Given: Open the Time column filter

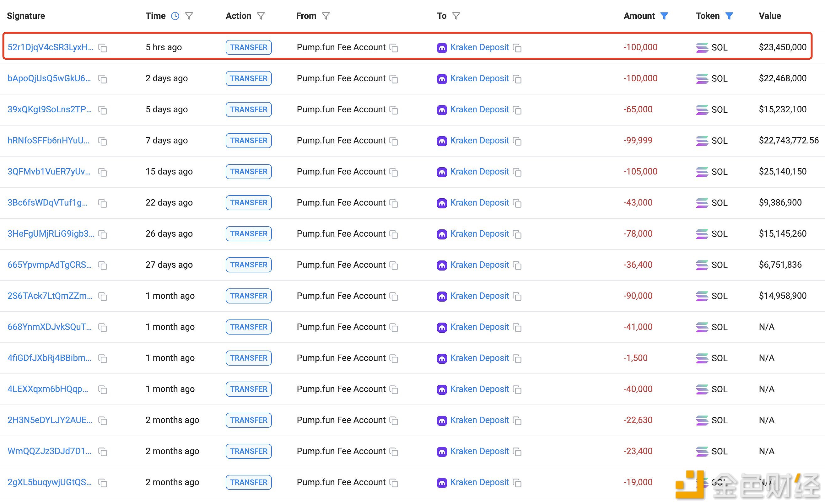Looking at the screenshot, I should (x=189, y=16).
